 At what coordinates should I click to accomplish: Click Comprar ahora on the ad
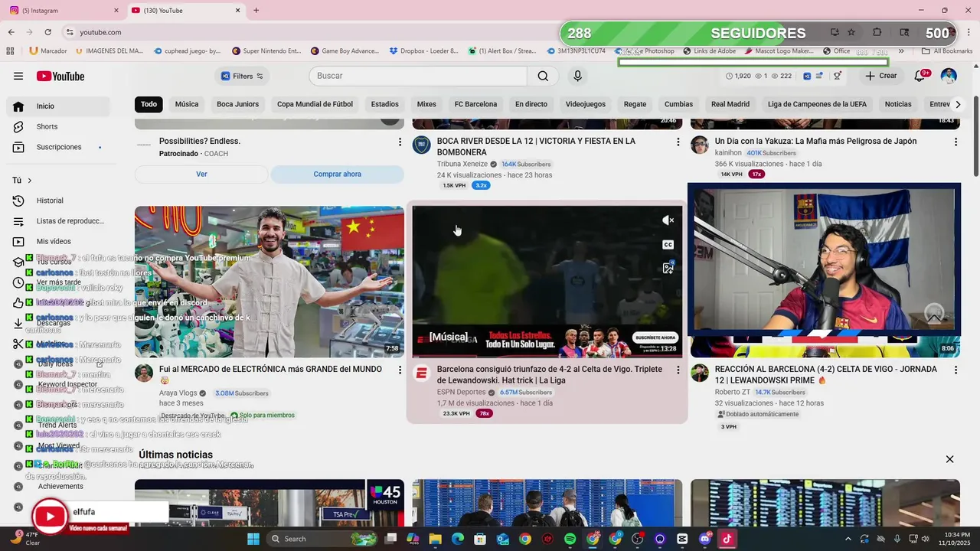337,174
